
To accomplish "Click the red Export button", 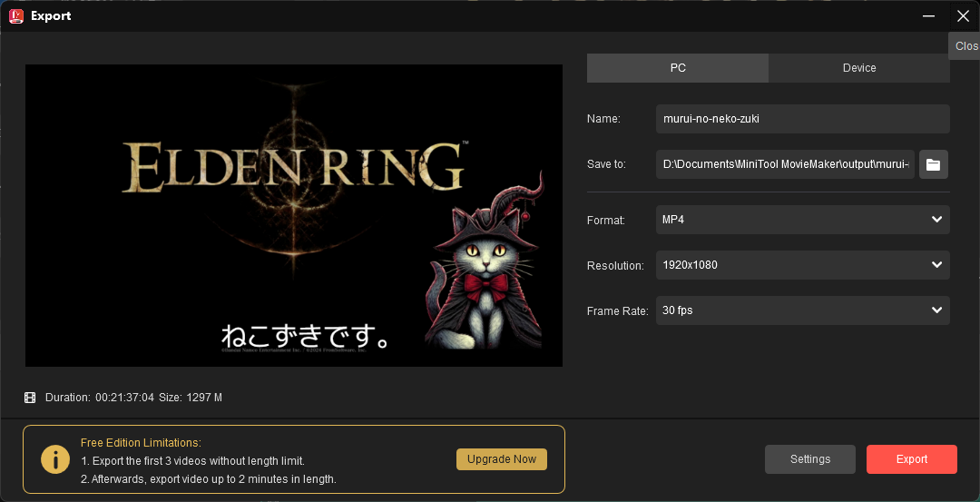I will click(912, 459).
